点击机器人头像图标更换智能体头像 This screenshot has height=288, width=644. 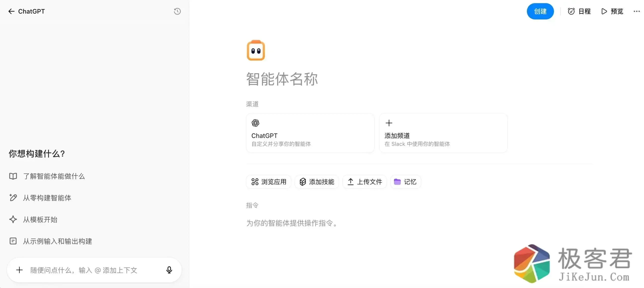[256, 50]
